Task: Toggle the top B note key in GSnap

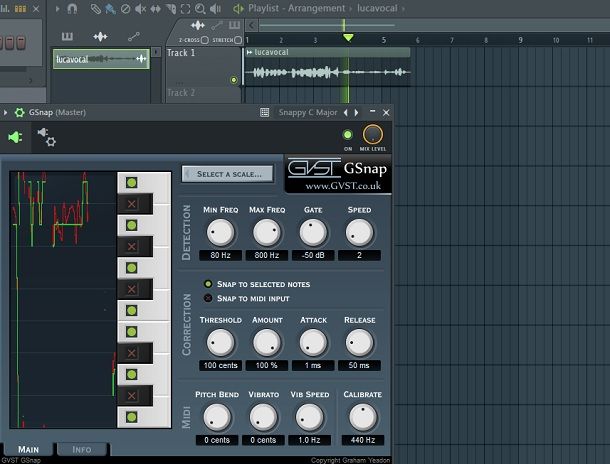Action: pyautogui.click(x=131, y=182)
